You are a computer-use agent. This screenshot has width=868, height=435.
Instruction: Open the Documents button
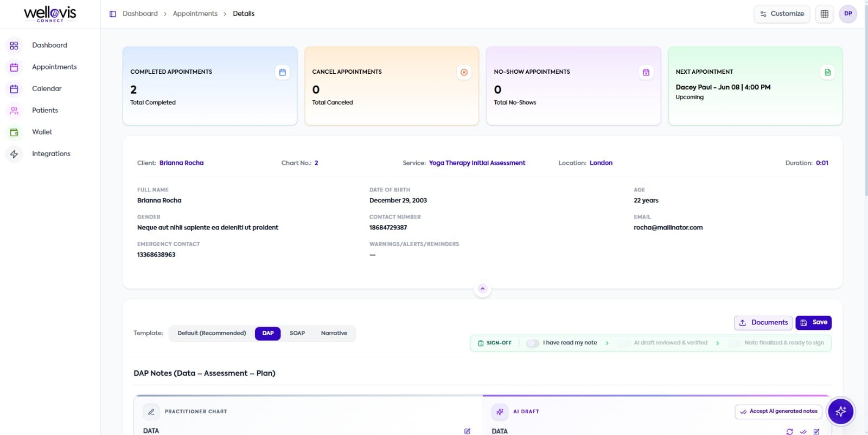point(763,323)
